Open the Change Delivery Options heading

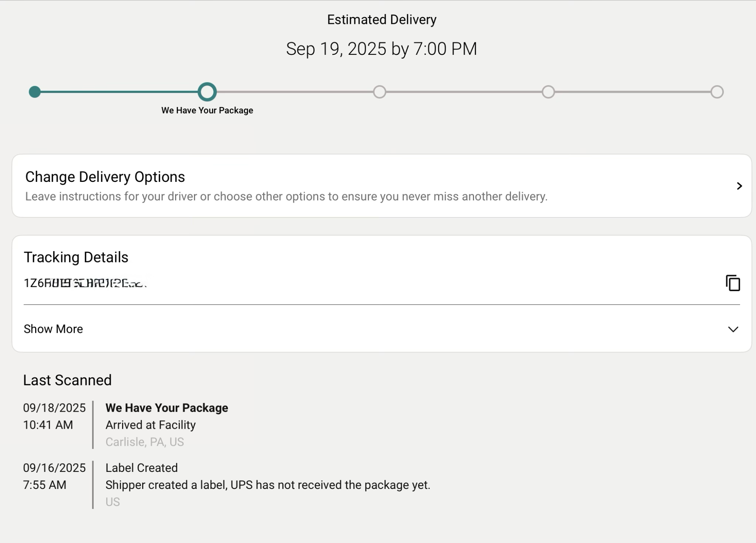tap(105, 177)
